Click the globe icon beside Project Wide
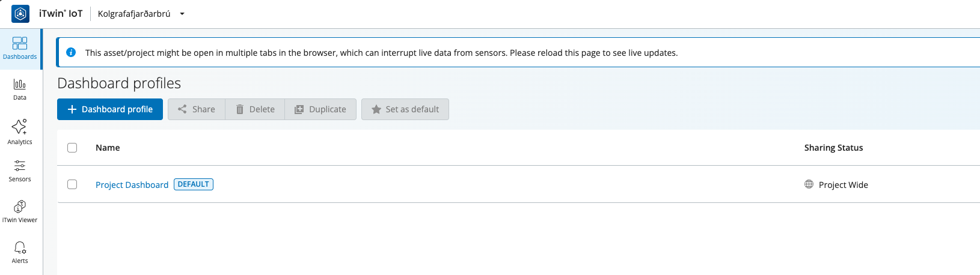This screenshot has width=980, height=275. [x=809, y=184]
